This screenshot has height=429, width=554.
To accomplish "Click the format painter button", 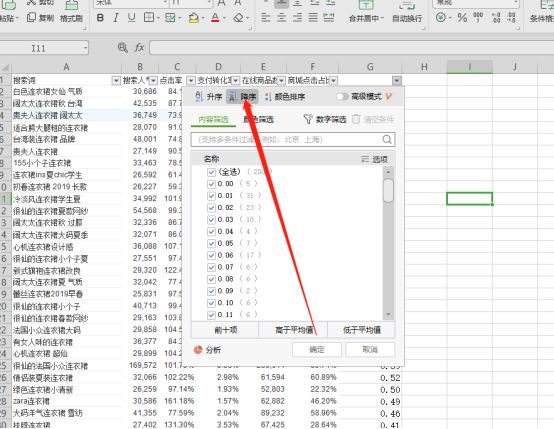I will 71,12.
